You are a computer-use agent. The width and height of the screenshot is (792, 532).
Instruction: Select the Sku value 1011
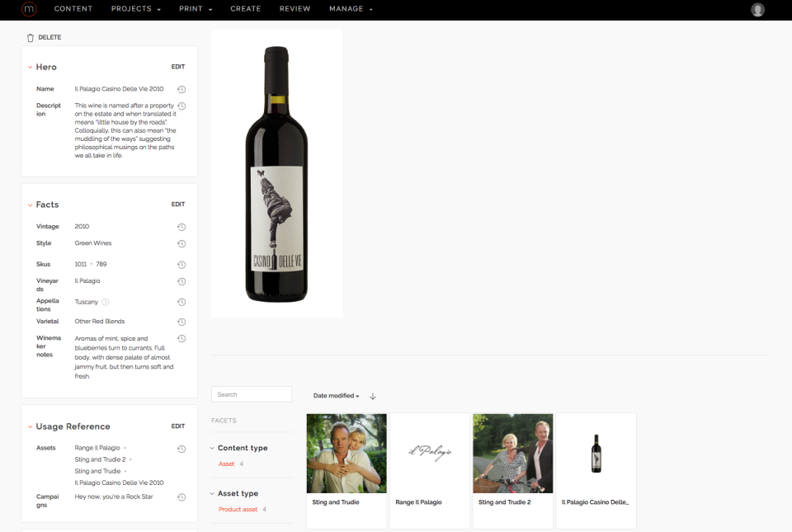(81, 264)
